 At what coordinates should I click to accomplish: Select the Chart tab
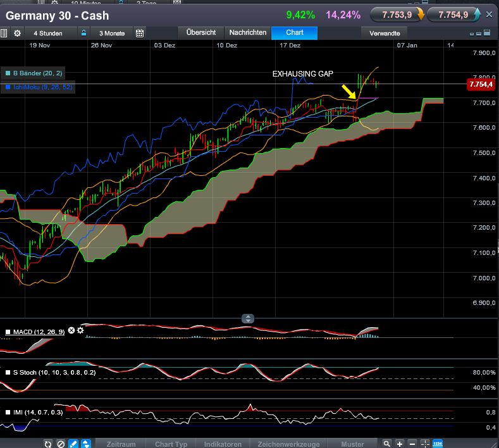click(x=294, y=32)
